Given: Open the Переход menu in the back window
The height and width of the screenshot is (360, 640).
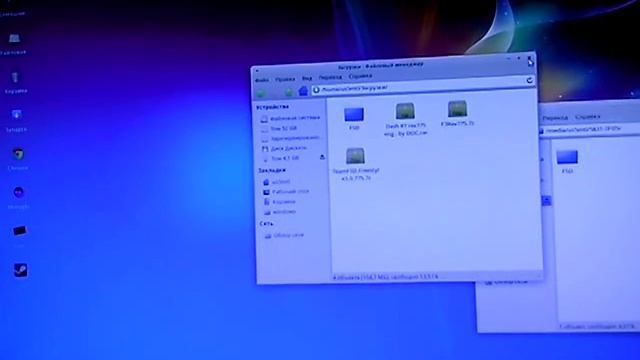Looking at the screenshot, I should point(555,118).
